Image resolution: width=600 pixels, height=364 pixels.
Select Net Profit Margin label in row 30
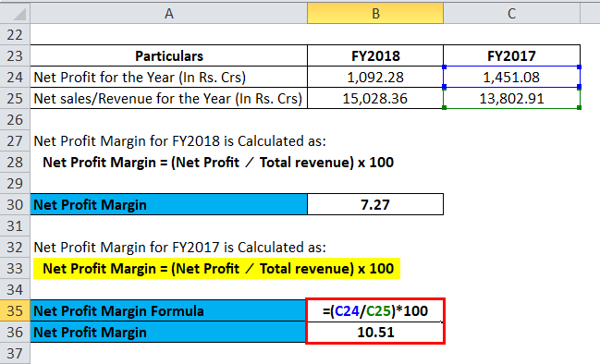click(x=169, y=204)
